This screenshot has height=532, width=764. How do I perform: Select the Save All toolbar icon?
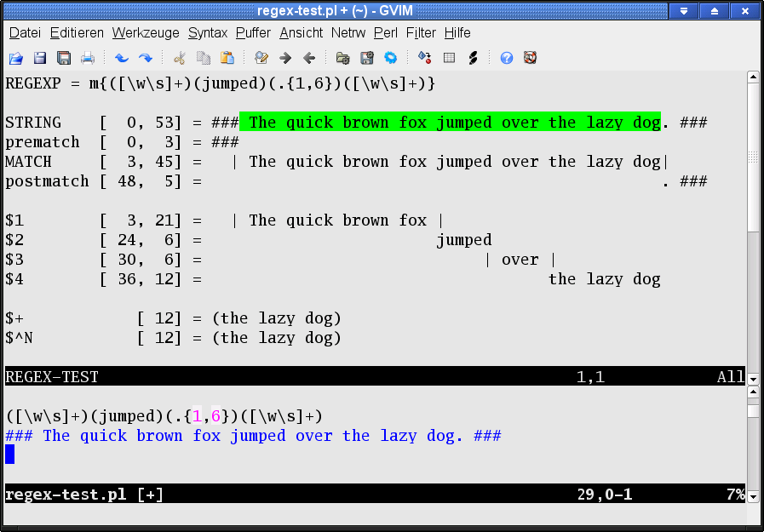[x=63, y=58]
